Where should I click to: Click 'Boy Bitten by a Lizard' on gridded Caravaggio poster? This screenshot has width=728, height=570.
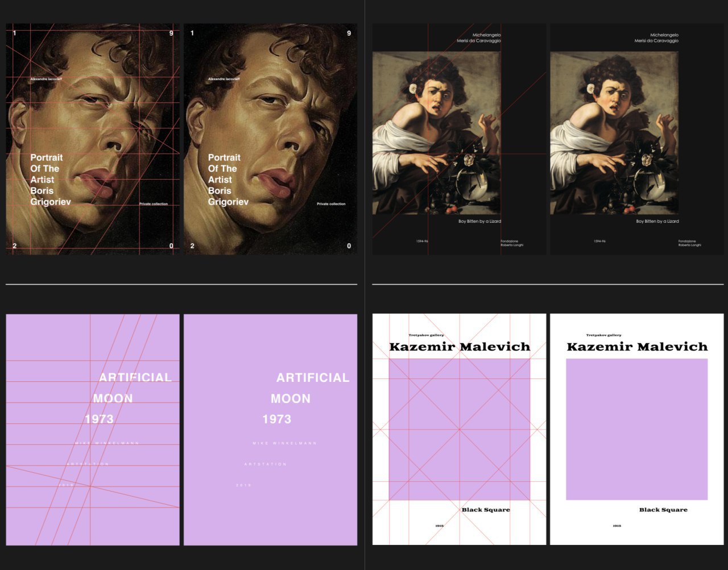tap(479, 221)
